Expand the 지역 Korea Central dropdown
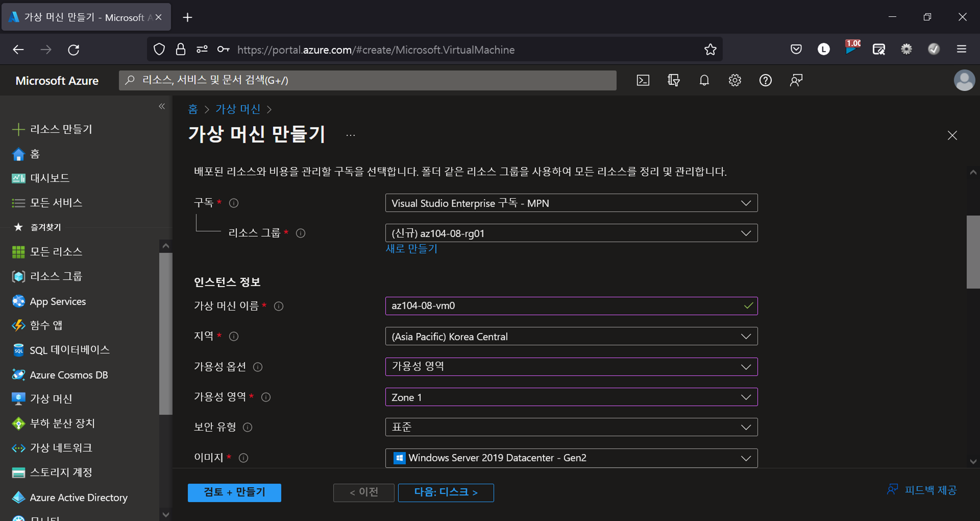This screenshot has height=521, width=980. coord(571,336)
